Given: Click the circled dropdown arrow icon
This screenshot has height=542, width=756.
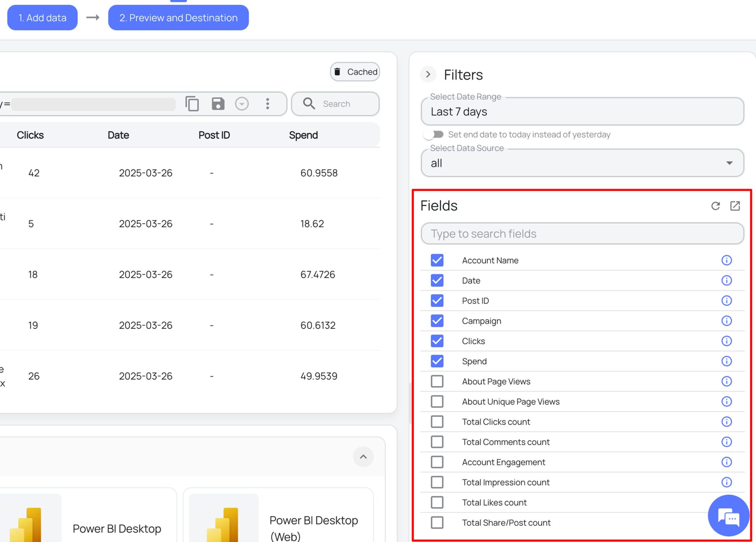Looking at the screenshot, I should pyautogui.click(x=242, y=104).
